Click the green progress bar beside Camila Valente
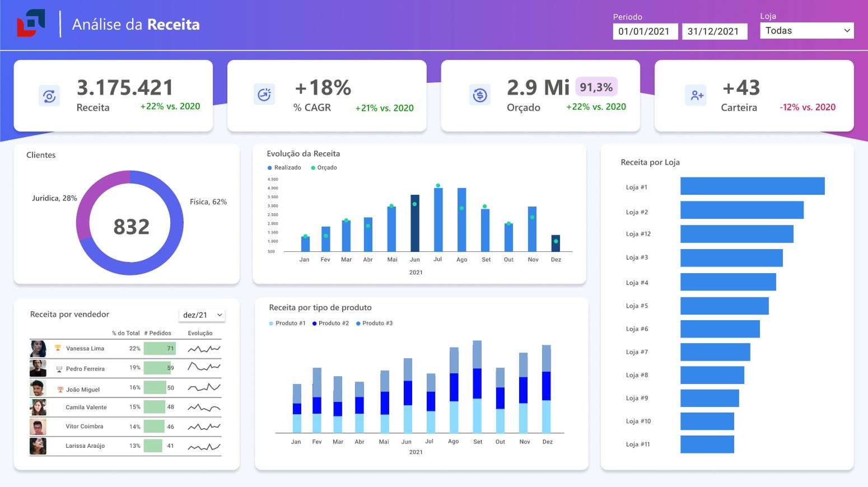 155,407
